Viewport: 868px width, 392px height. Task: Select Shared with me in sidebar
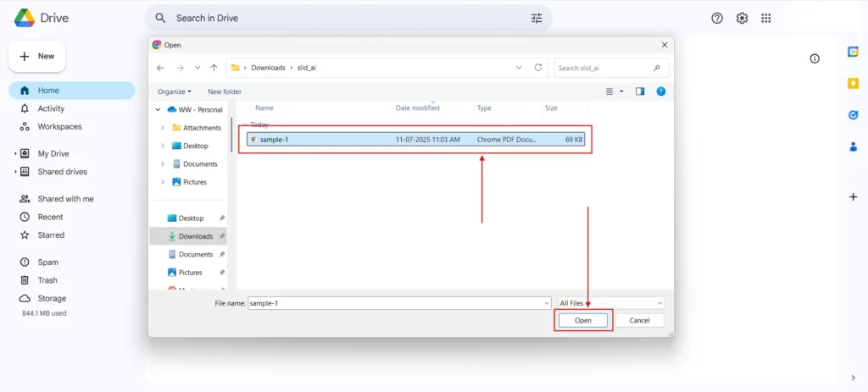[x=65, y=199]
